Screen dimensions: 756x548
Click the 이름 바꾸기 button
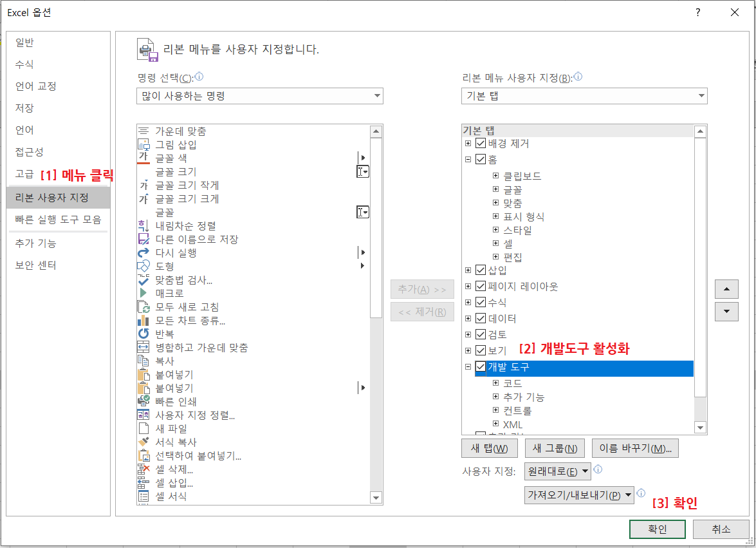pos(635,448)
